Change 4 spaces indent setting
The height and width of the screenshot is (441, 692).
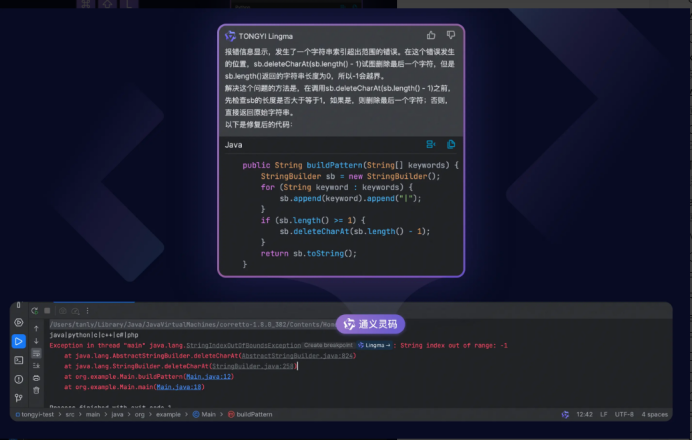[x=654, y=415]
